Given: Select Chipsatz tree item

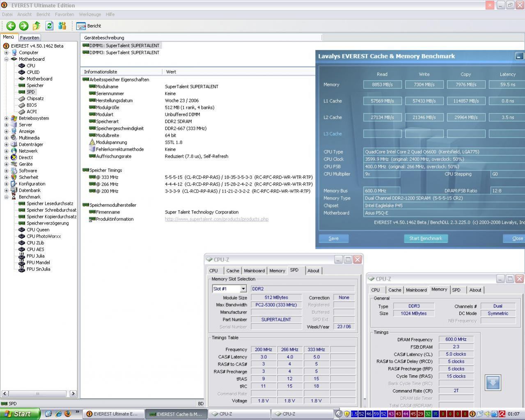Looking at the screenshot, I should pyautogui.click(x=35, y=99).
